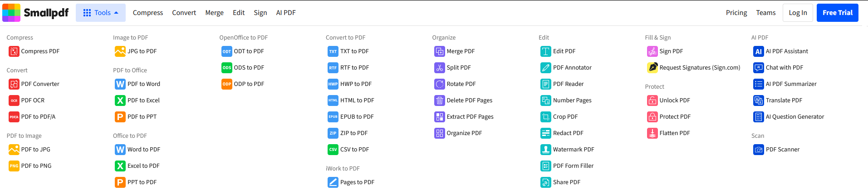This screenshot has width=868, height=196.
Task: Open the AI PDF navigation menu item
Action: [x=286, y=13]
